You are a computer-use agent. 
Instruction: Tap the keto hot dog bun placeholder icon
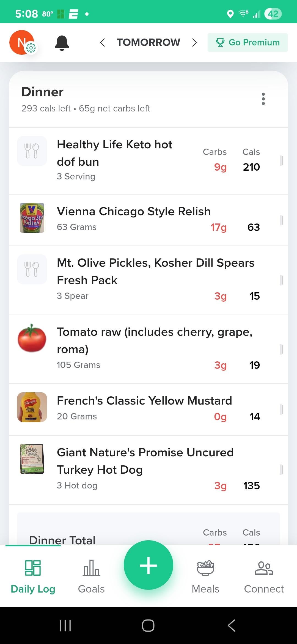click(x=32, y=151)
